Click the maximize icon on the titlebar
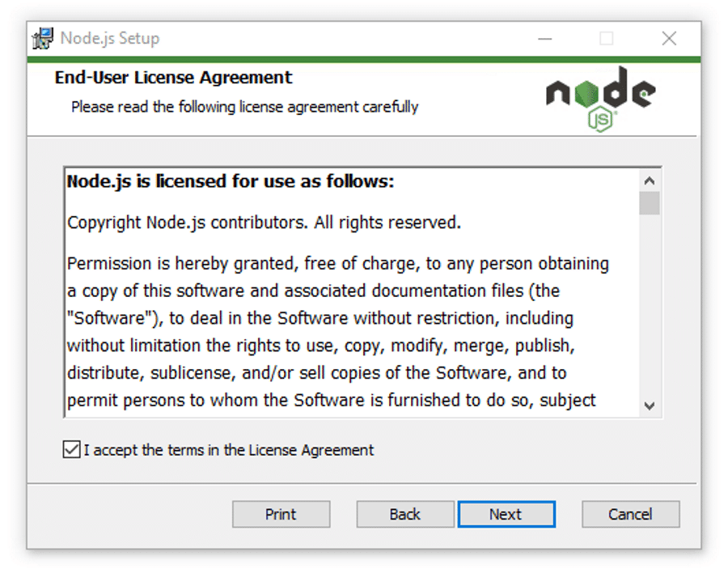Image resolution: width=728 pixels, height=573 pixels. coord(606,38)
